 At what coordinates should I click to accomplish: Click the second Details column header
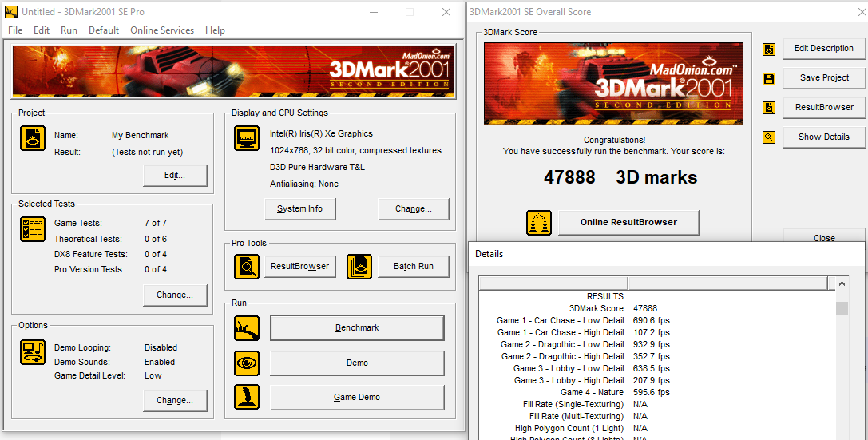coord(727,283)
